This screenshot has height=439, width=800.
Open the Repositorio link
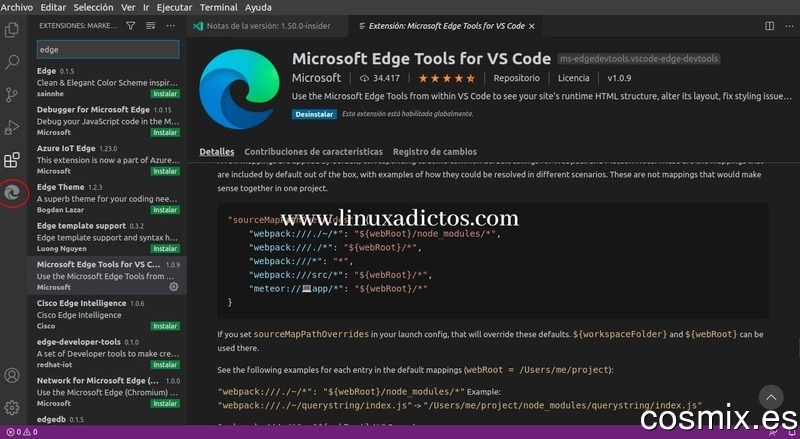tap(516, 78)
